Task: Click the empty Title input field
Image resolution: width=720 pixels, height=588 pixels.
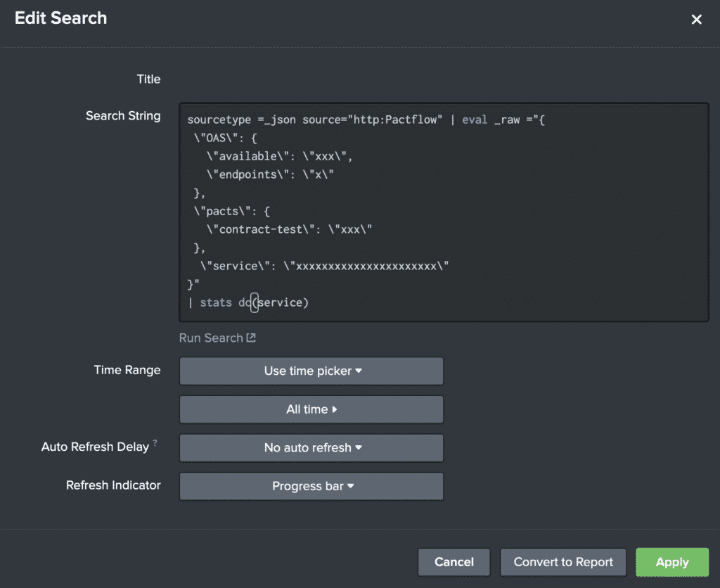Action: [443, 79]
